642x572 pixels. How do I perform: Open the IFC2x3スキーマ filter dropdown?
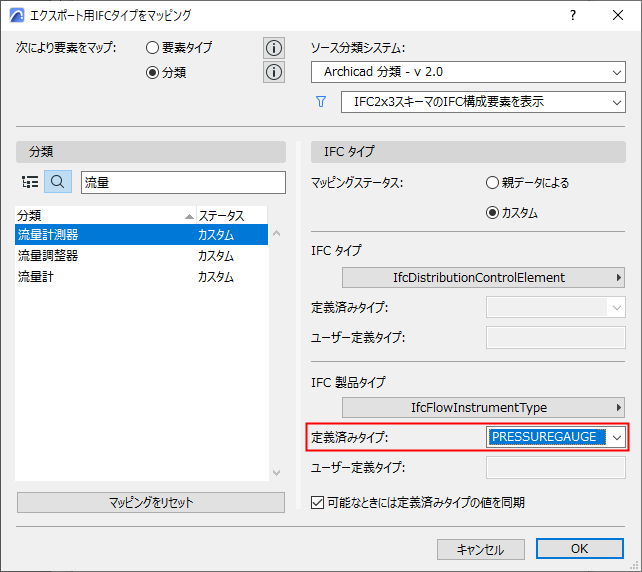point(483,102)
